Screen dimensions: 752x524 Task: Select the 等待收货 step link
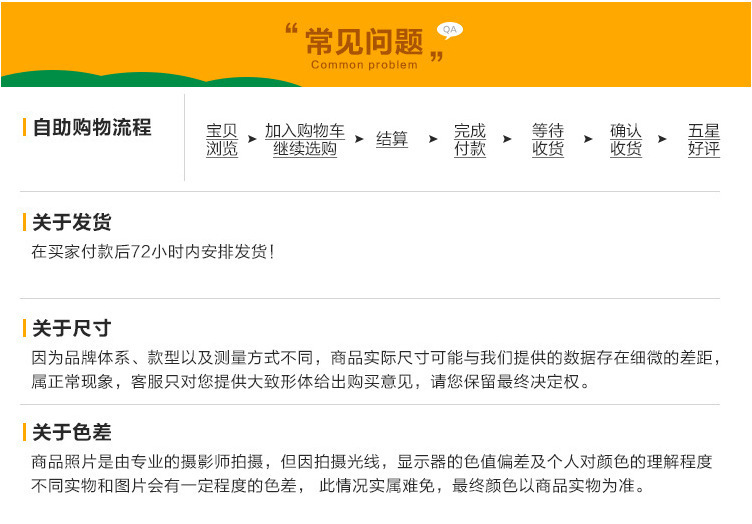coord(548,140)
